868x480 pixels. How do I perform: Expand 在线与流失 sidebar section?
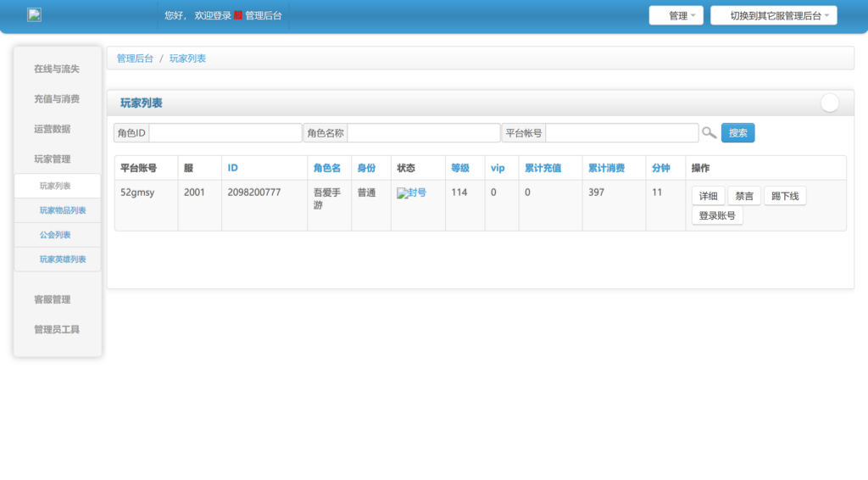coord(57,69)
